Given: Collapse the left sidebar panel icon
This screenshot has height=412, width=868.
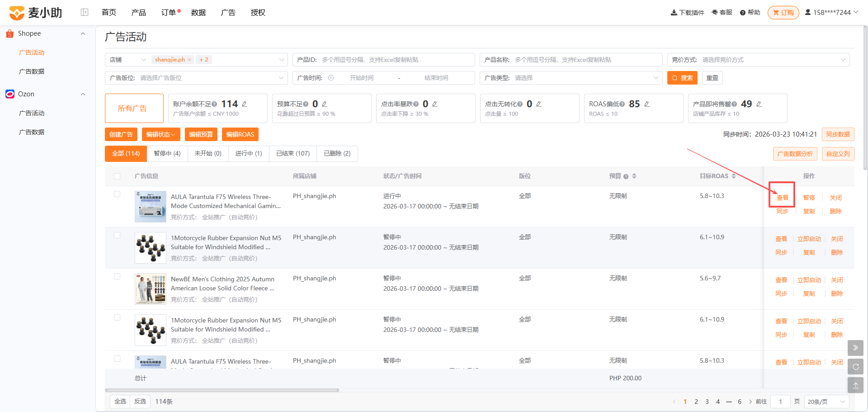Looking at the screenshot, I should click(85, 12).
